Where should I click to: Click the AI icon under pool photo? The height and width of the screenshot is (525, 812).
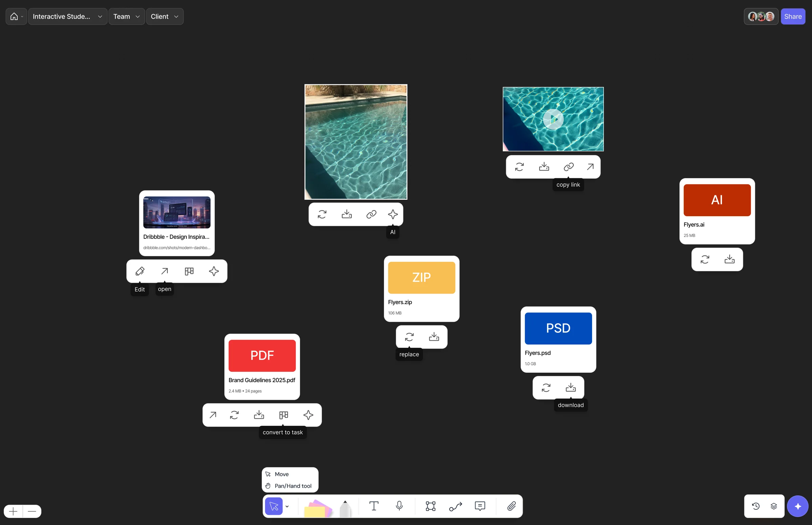393,214
